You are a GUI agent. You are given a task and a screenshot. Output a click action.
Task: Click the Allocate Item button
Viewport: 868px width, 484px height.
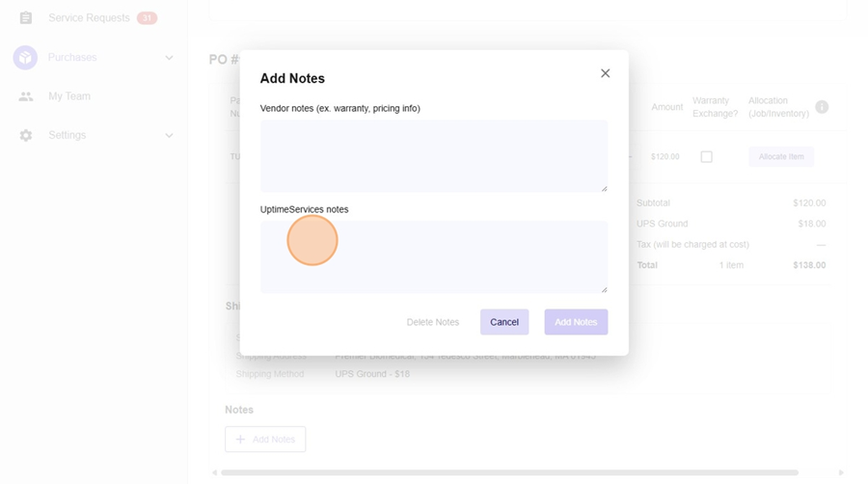pyautogui.click(x=780, y=157)
